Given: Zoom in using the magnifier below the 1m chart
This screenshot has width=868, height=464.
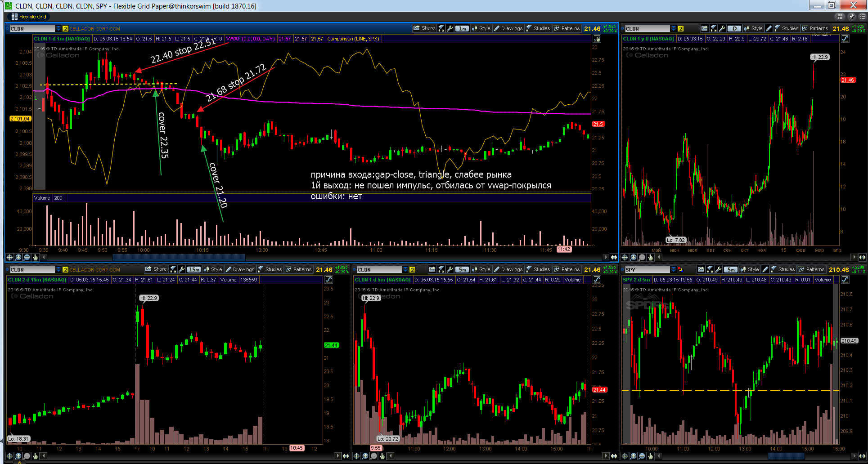Looking at the screenshot, I should click(x=18, y=257).
